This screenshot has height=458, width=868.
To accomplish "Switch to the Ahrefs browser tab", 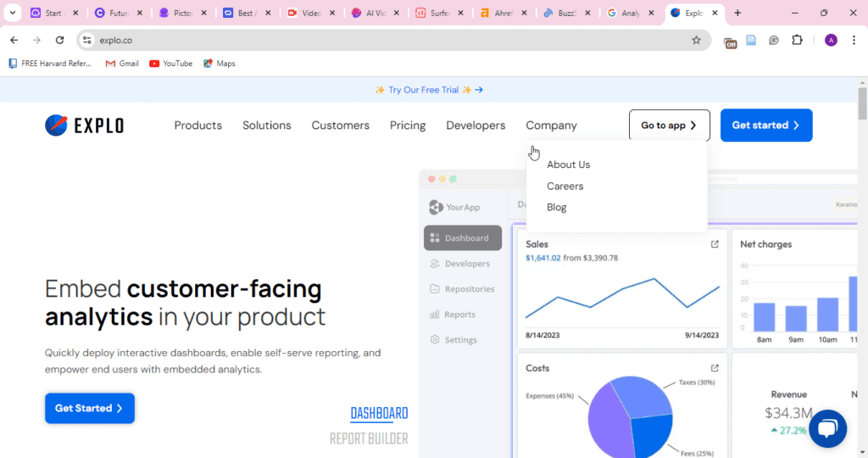I will click(x=496, y=14).
